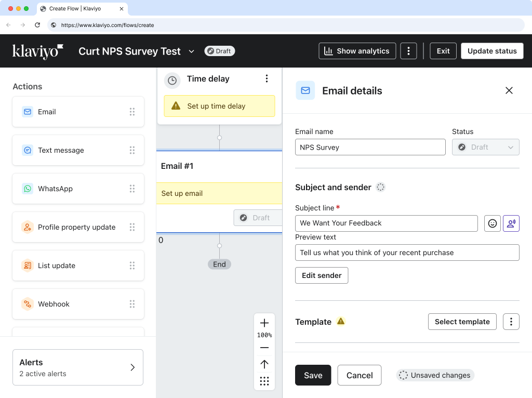Click the zoom out minus control
This screenshot has height=398, width=532.
point(264,348)
